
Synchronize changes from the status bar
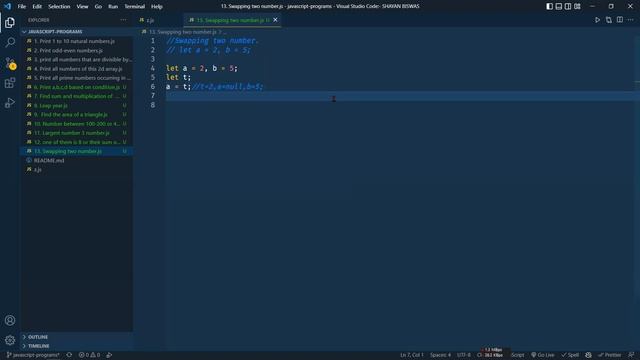coord(69,355)
